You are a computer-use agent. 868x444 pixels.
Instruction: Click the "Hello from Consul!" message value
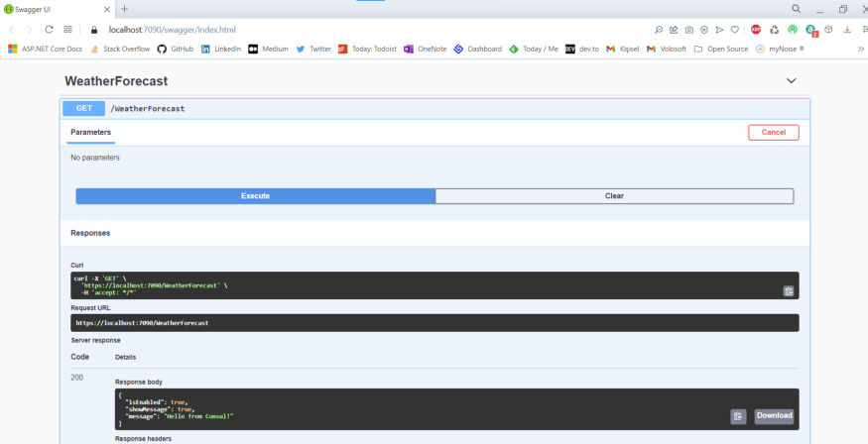(x=196, y=416)
